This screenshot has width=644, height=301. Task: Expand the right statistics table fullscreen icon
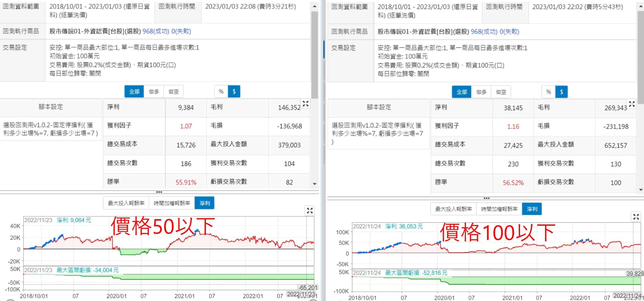[x=632, y=104]
